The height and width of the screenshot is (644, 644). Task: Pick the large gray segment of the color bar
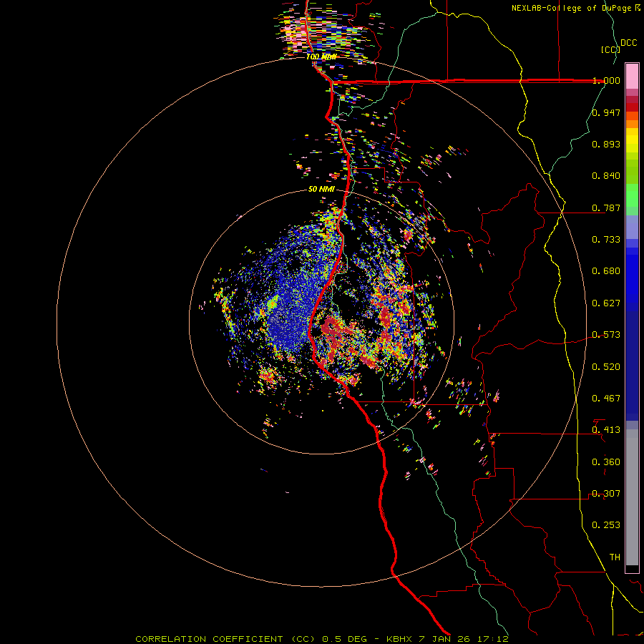coord(632,497)
